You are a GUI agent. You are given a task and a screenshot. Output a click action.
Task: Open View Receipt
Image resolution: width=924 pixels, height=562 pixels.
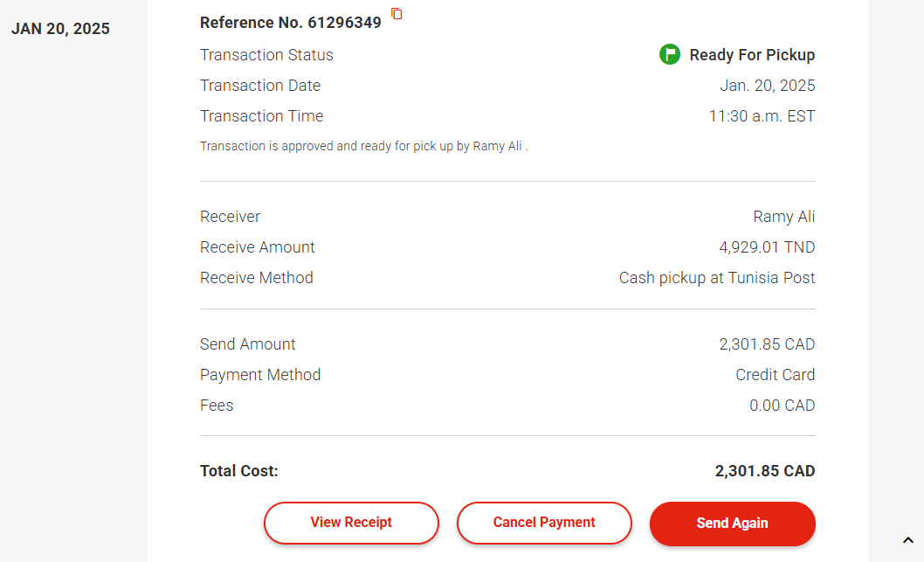coord(351,523)
